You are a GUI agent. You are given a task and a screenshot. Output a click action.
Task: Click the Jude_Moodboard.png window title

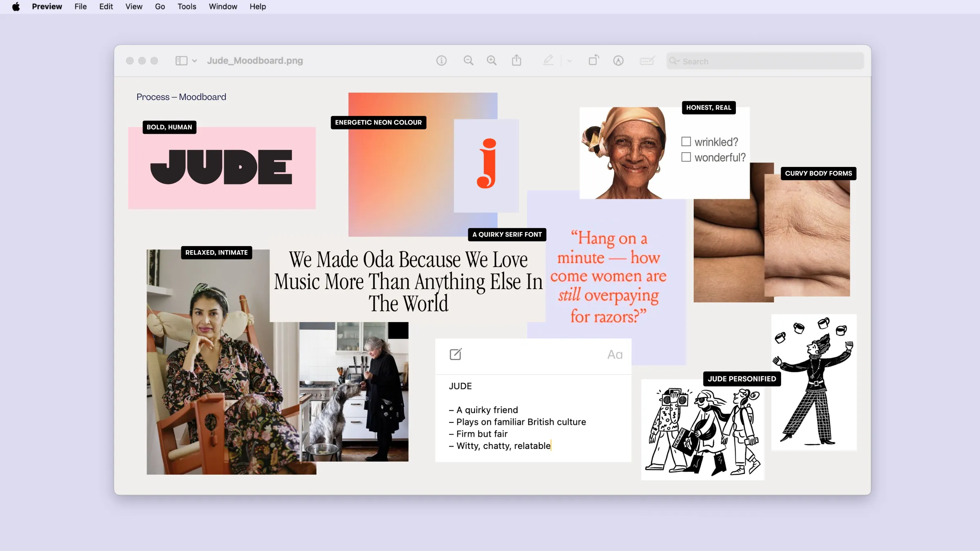pos(255,61)
